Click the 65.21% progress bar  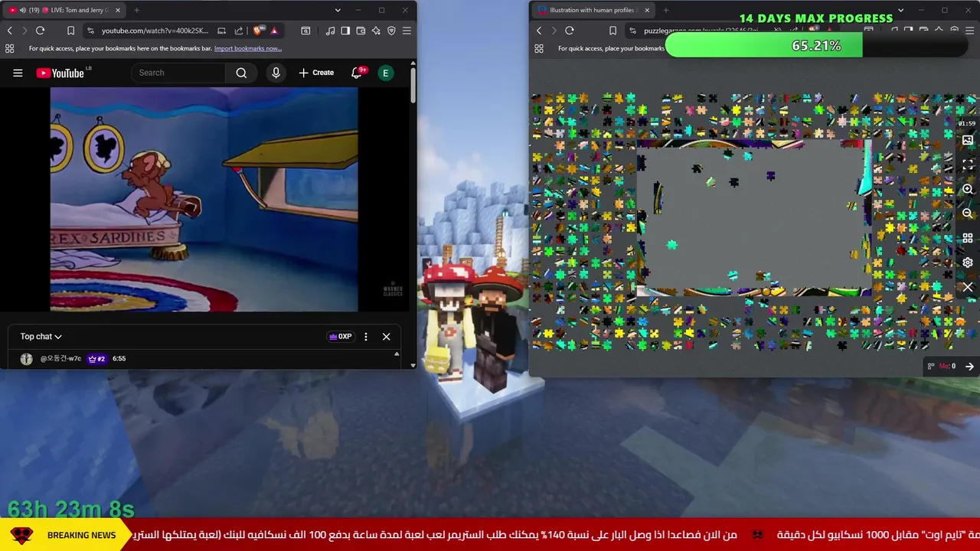pyautogui.click(x=816, y=46)
